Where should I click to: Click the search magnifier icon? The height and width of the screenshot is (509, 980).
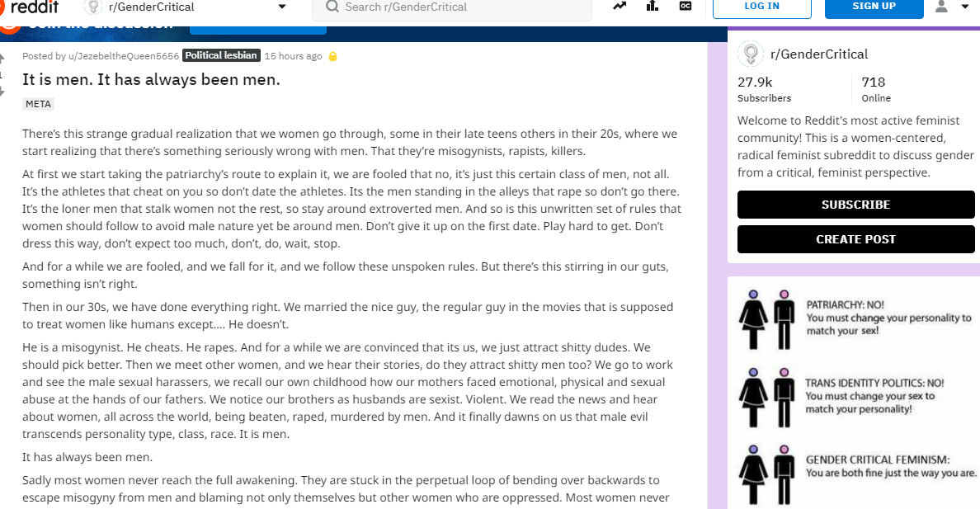332,7
